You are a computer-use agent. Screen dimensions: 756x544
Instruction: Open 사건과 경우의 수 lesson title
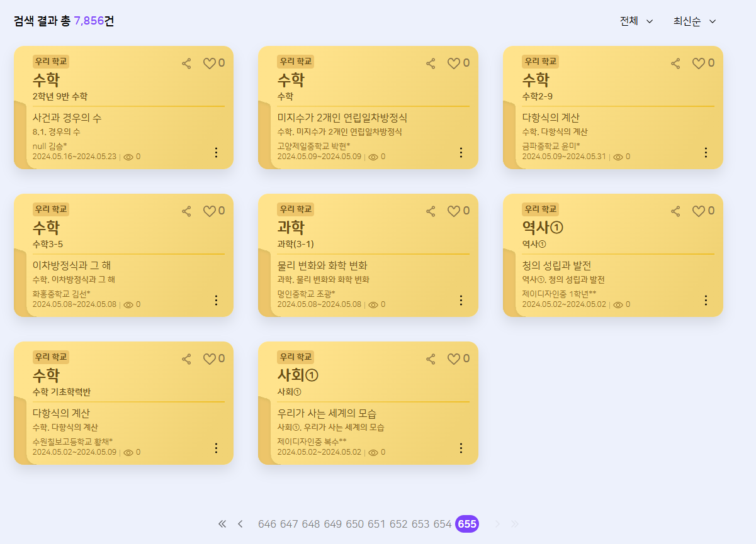[x=67, y=118]
